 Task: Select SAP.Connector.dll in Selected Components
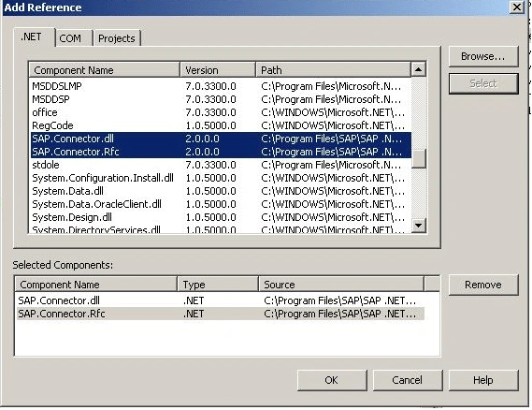[221, 300]
